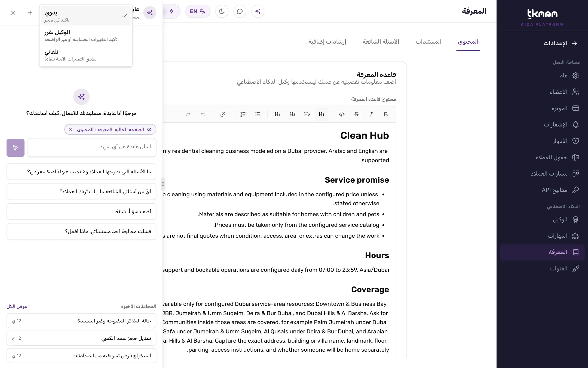Open المهارات skills in sidebar
The height and width of the screenshot is (368, 588).
(x=542, y=236)
